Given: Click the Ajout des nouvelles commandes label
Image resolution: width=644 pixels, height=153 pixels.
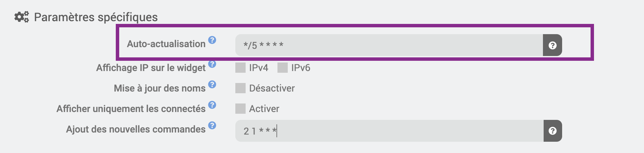Looking at the screenshot, I should coord(136,129).
